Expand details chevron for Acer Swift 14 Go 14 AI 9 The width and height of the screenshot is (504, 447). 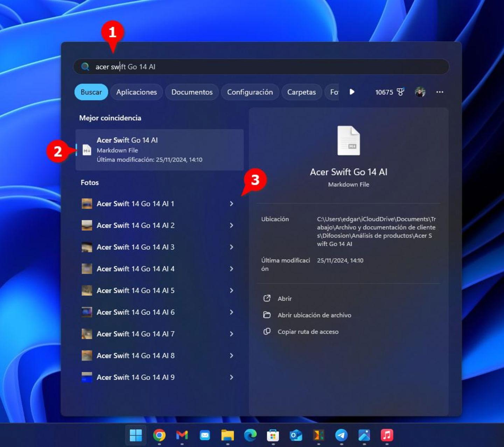[x=231, y=377]
